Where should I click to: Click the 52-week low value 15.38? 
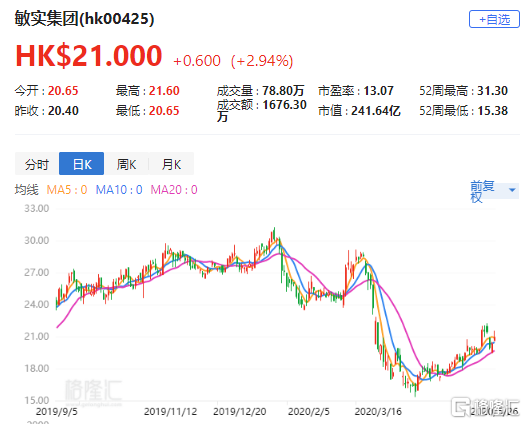click(x=492, y=111)
